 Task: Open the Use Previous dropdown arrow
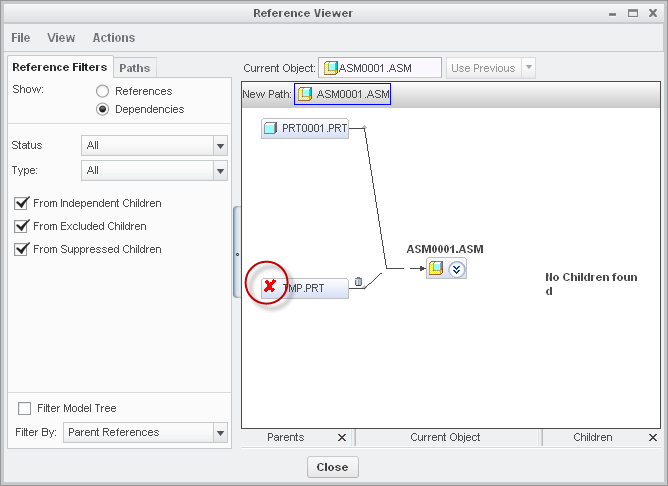pos(529,68)
